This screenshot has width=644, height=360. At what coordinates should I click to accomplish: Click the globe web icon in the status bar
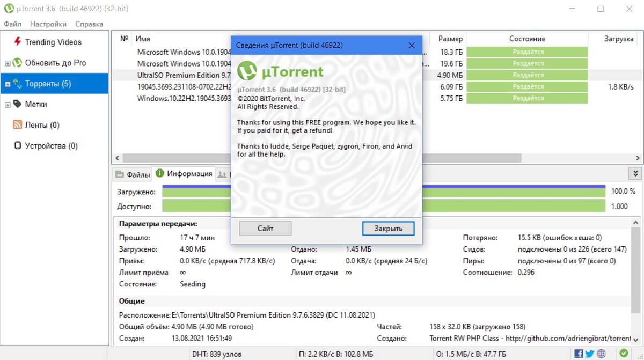point(601,354)
